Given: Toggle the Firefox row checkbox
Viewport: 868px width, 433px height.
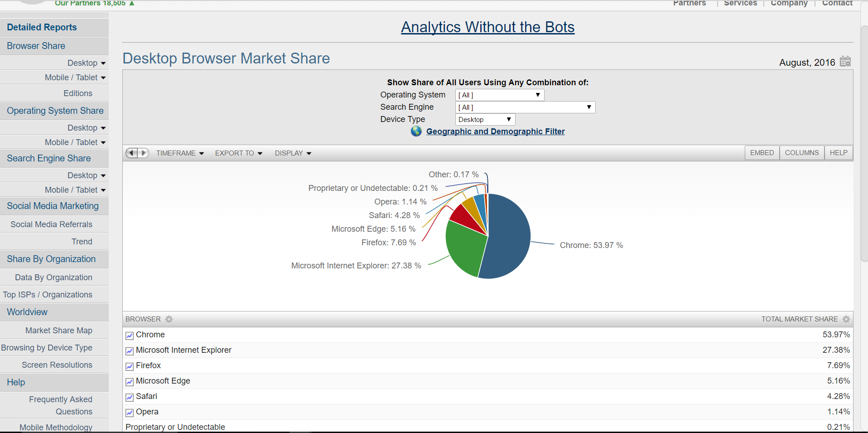Looking at the screenshot, I should (130, 366).
